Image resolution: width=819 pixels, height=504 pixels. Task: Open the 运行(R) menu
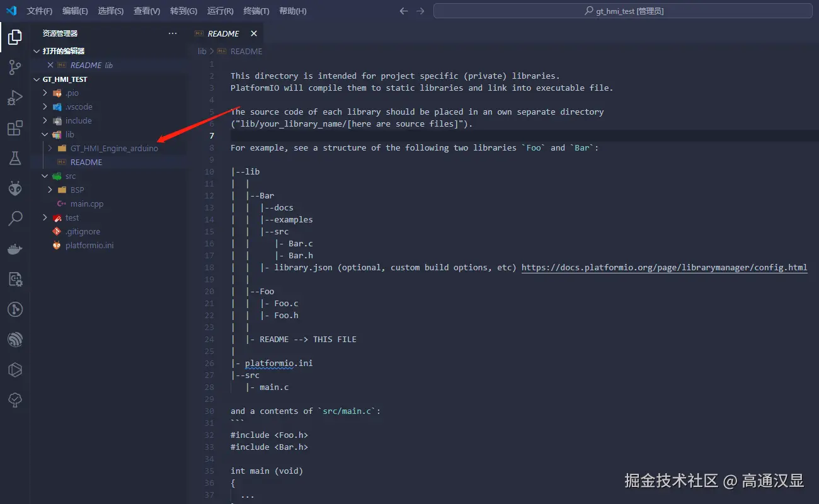click(x=220, y=11)
